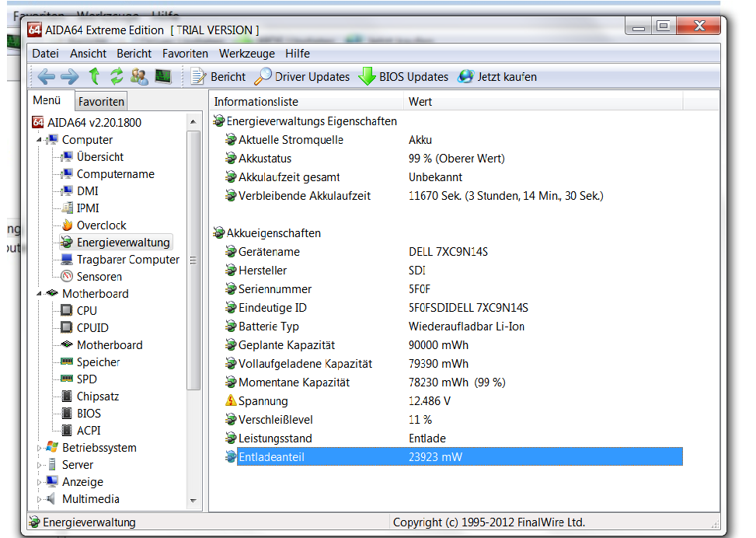
Task: Expand the Anzeige tree node
Action: pos(39,482)
